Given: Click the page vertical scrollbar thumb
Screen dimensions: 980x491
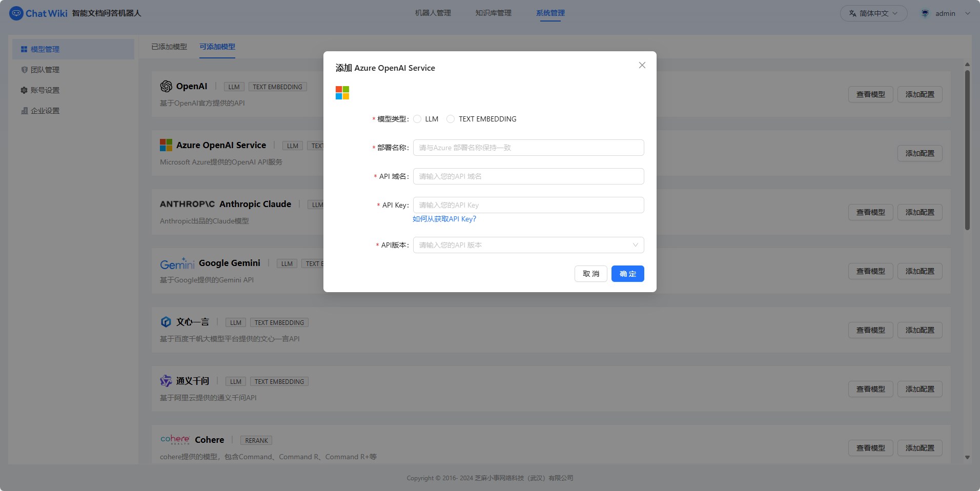Looking at the screenshot, I should click(967, 150).
